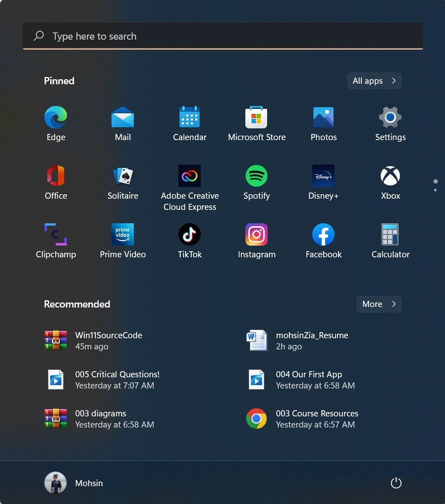Click the search magnifier icon
This screenshot has width=445, height=504.
pos(39,36)
